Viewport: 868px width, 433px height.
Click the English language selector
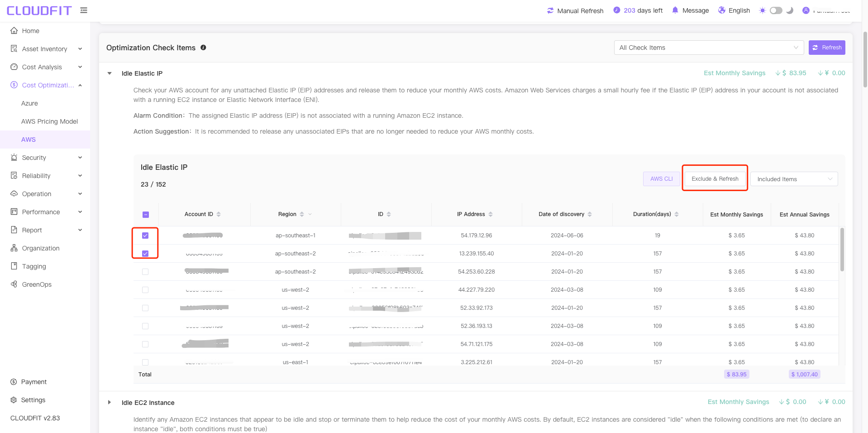click(x=739, y=10)
